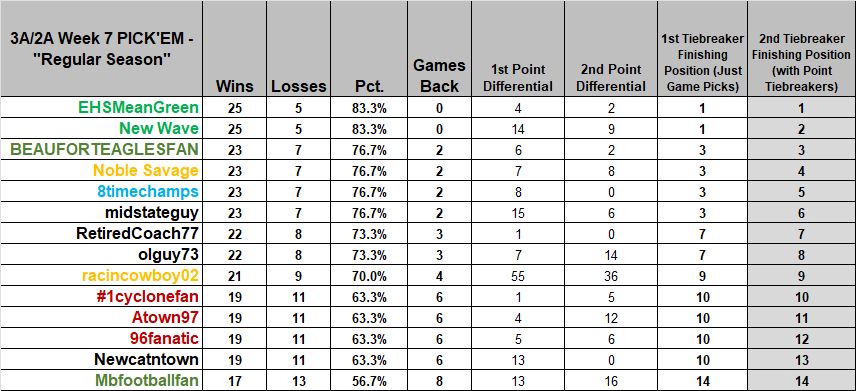The width and height of the screenshot is (856, 391).
Task: Click the 56.7% percentage cell
Action: (369, 381)
